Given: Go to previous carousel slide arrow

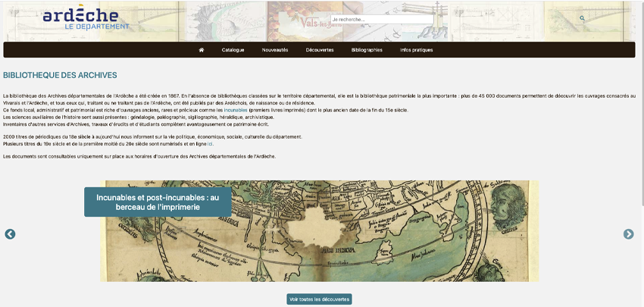Looking at the screenshot, I should point(10,234).
